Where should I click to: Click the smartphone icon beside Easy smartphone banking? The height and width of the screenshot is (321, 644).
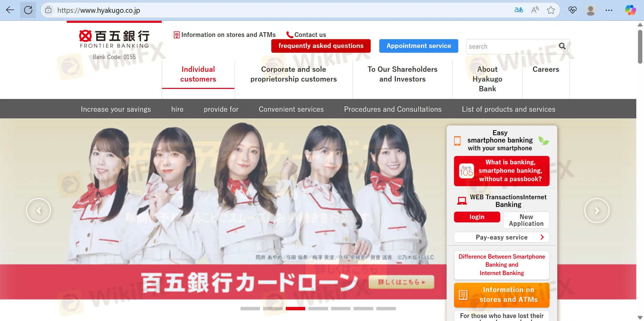click(457, 141)
